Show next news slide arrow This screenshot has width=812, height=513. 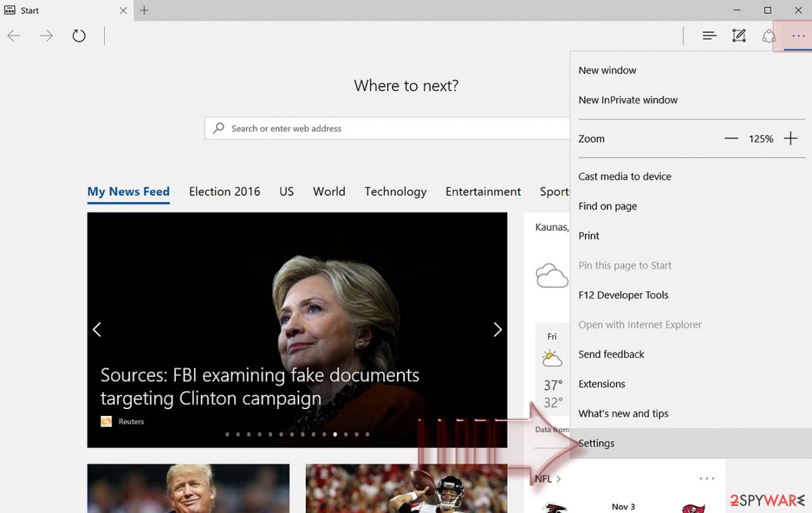pos(497,330)
